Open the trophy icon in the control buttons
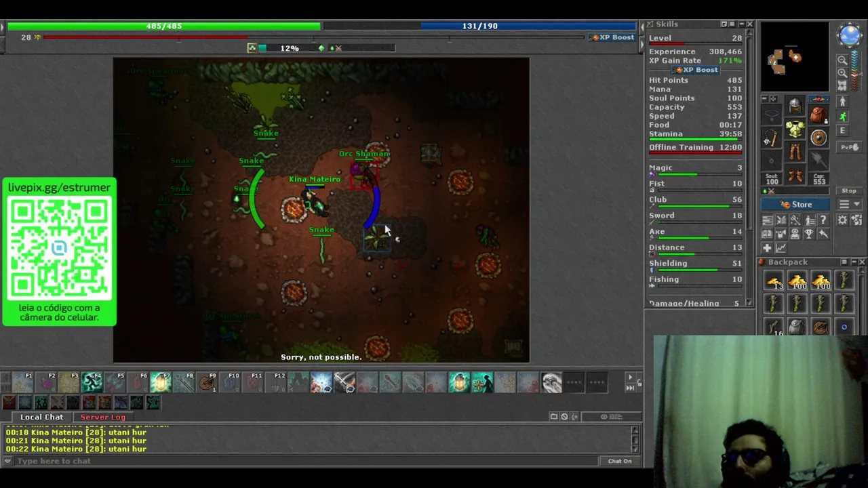The width and height of the screenshot is (868, 488). tap(809, 234)
